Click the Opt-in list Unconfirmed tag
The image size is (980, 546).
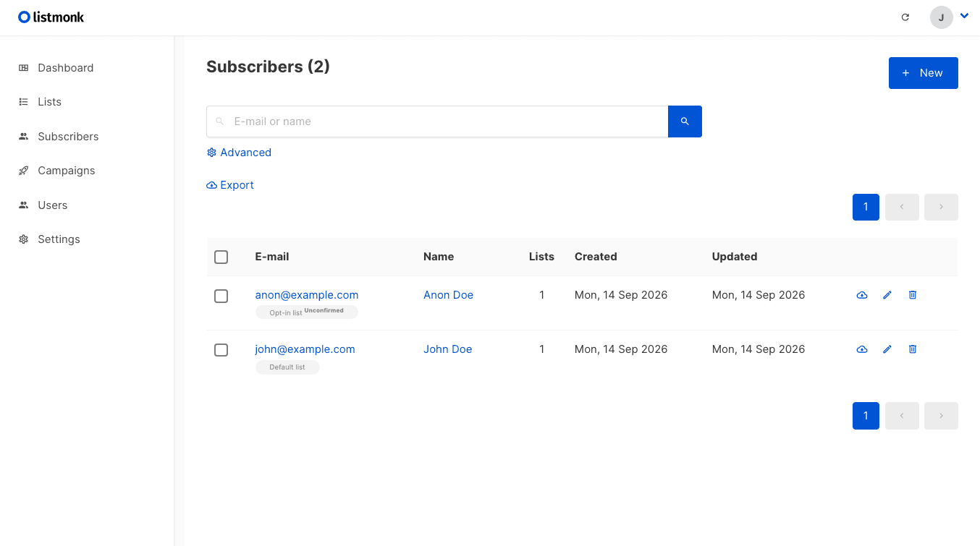click(x=307, y=312)
